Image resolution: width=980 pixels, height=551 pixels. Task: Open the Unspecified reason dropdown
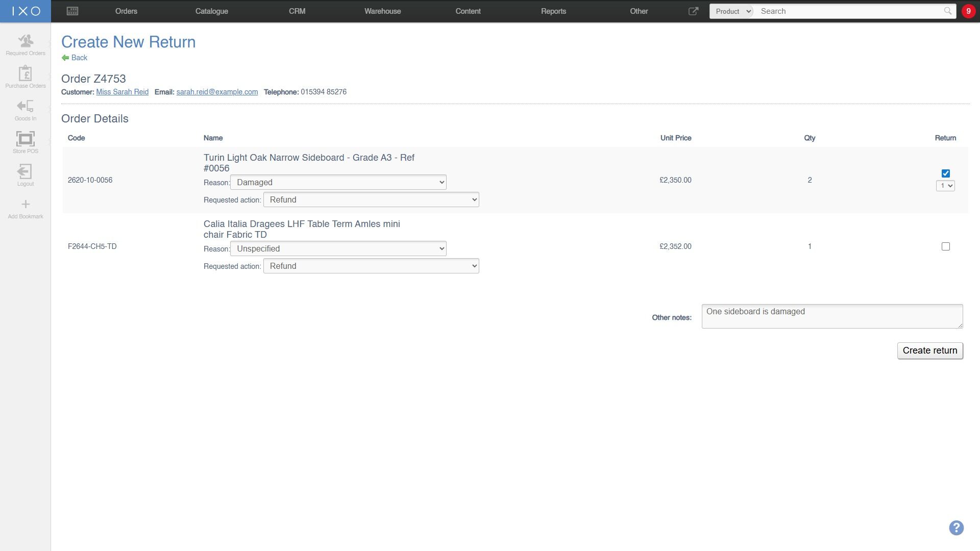[338, 248]
